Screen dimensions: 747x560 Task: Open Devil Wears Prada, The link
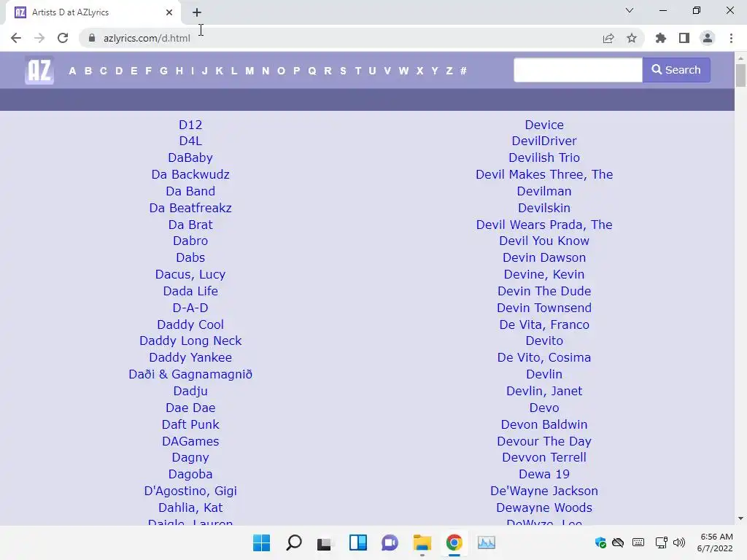[544, 225]
